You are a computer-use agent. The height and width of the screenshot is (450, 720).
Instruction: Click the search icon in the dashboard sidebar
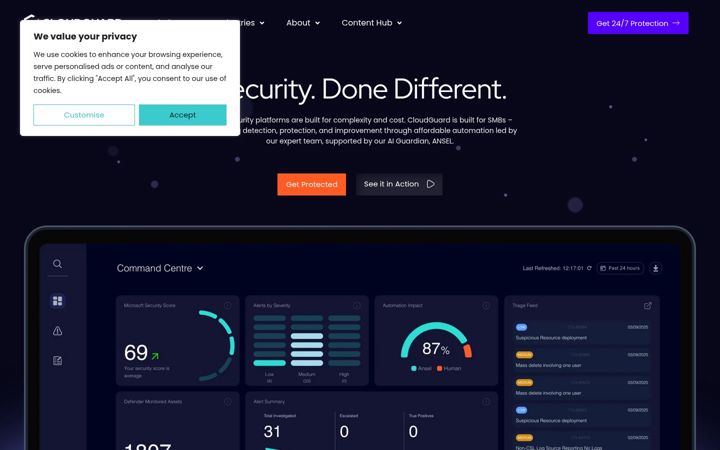[x=57, y=264]
